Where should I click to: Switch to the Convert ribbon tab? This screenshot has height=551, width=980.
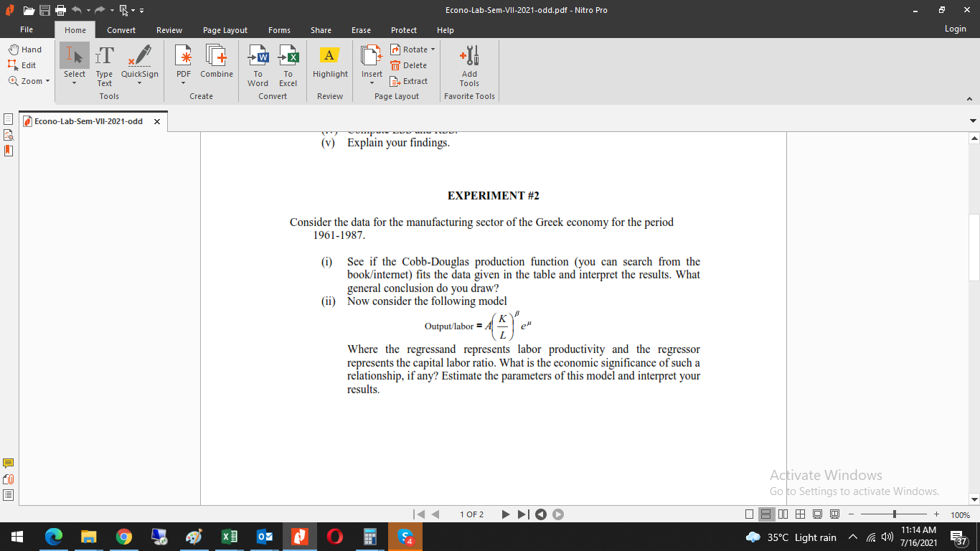[x=121, y=30]
